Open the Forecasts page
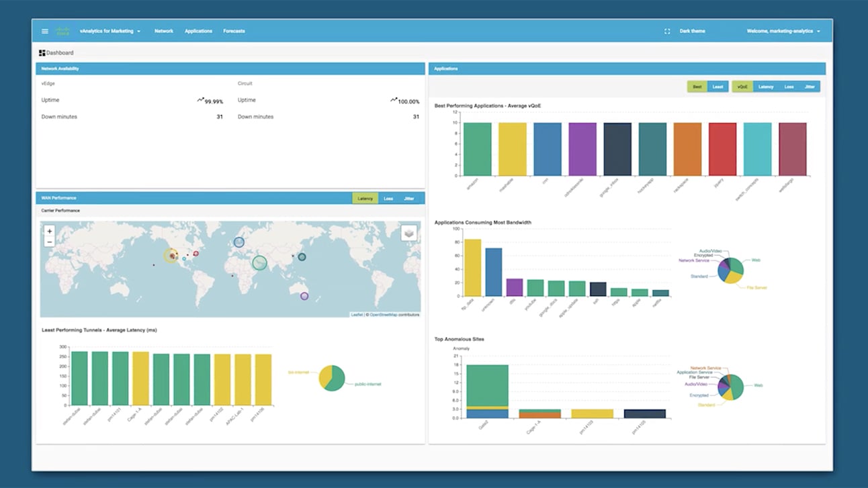 [234, 30]
